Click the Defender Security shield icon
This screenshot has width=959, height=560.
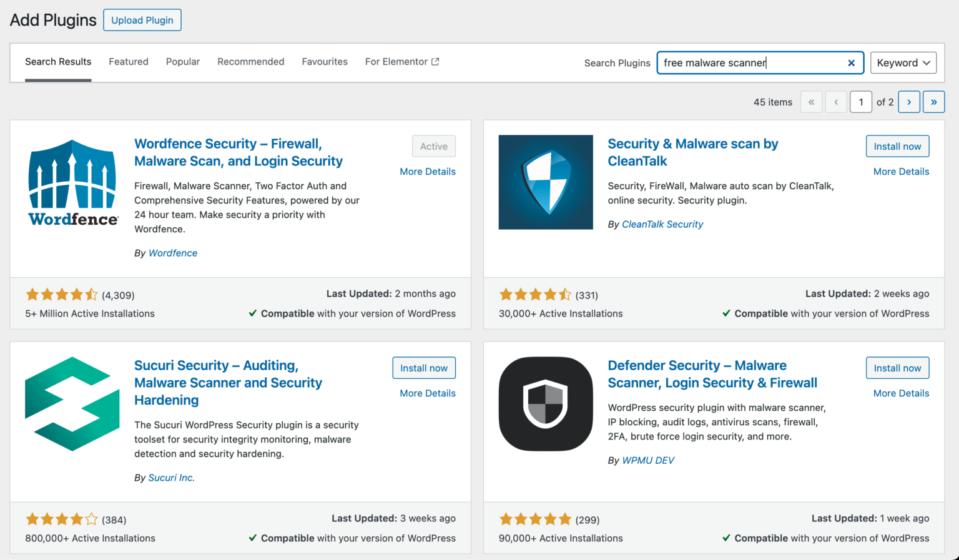545,403
